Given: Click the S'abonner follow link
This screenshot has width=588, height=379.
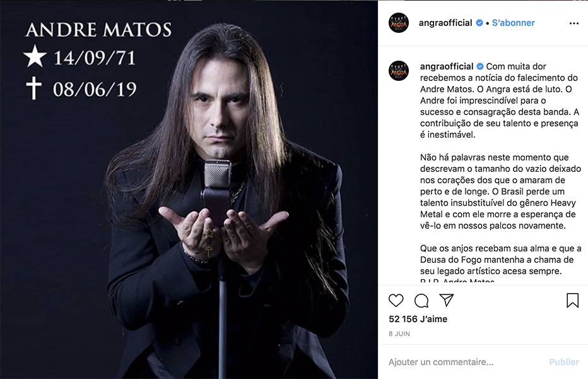Looking at the screenshot, I should click(513, 23).
